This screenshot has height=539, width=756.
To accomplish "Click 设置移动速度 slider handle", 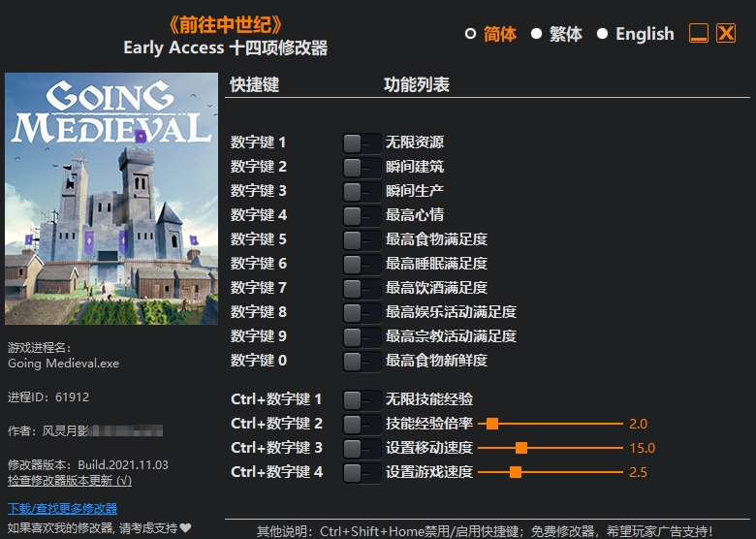I will (521, 448).
